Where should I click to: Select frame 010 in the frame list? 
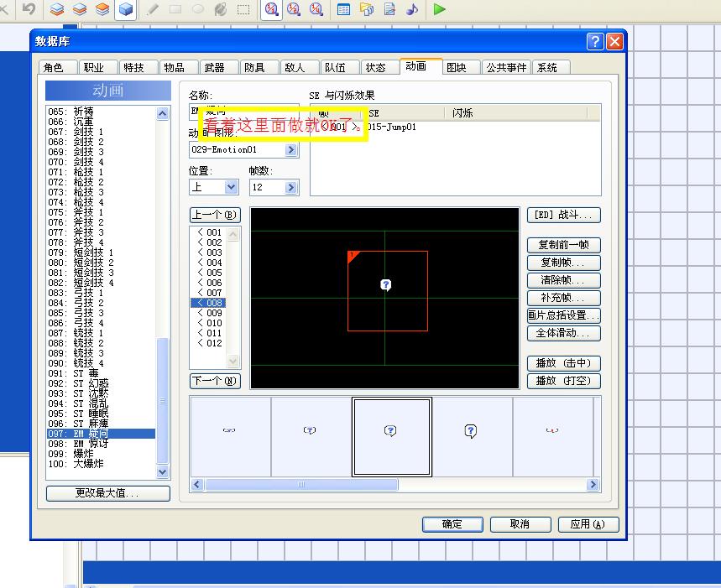click(210, 323)
